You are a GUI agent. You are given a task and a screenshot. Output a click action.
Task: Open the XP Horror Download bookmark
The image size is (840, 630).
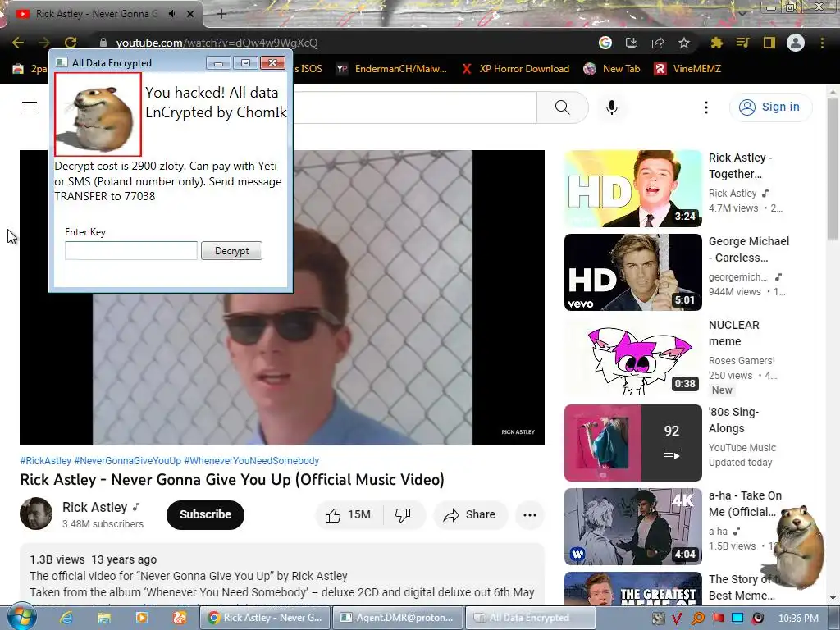[516, 69]
